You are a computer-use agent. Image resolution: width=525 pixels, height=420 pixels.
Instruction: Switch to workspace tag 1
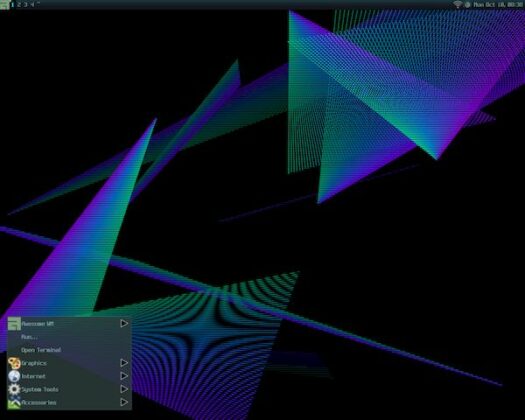coord(13,5)
